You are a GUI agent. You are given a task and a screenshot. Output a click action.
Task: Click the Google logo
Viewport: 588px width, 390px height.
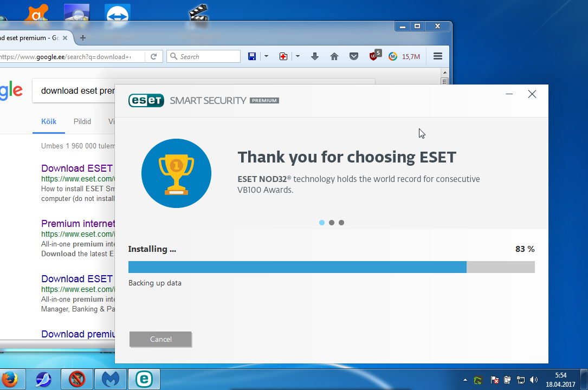pos(11,92)
